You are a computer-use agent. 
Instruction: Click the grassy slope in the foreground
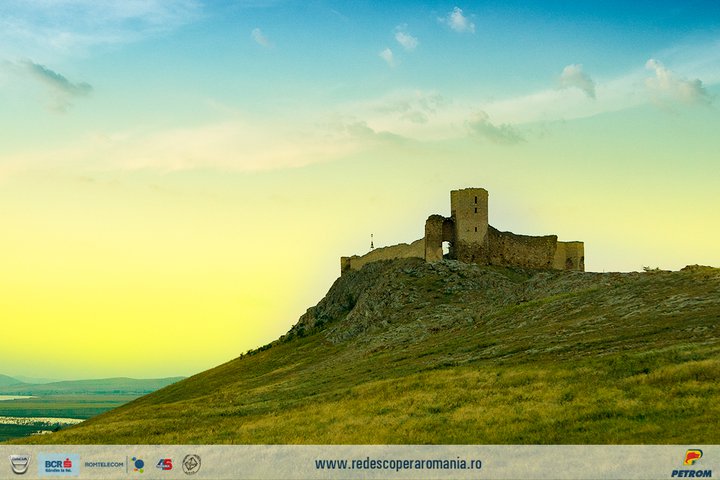pos(450,400)
